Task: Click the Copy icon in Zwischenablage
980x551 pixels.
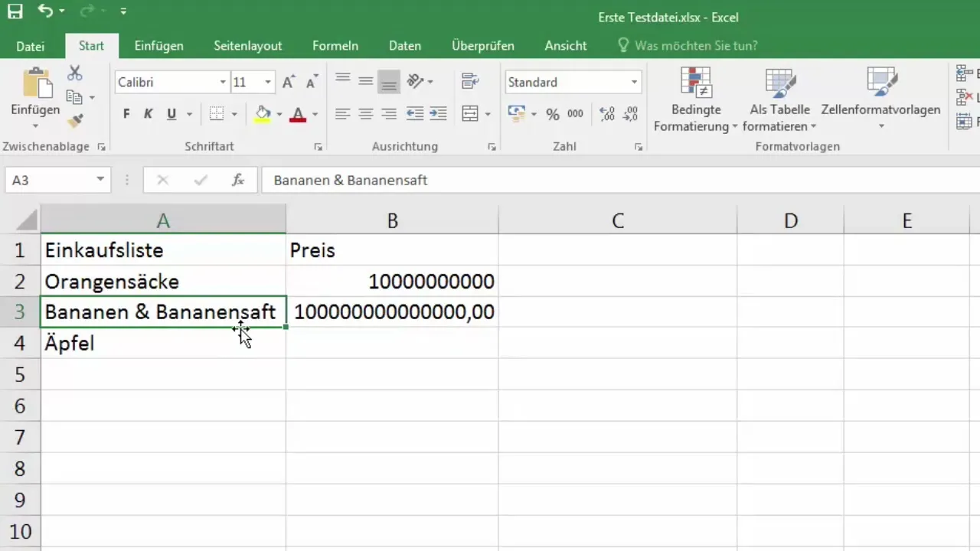Action: tap(74, 97)
